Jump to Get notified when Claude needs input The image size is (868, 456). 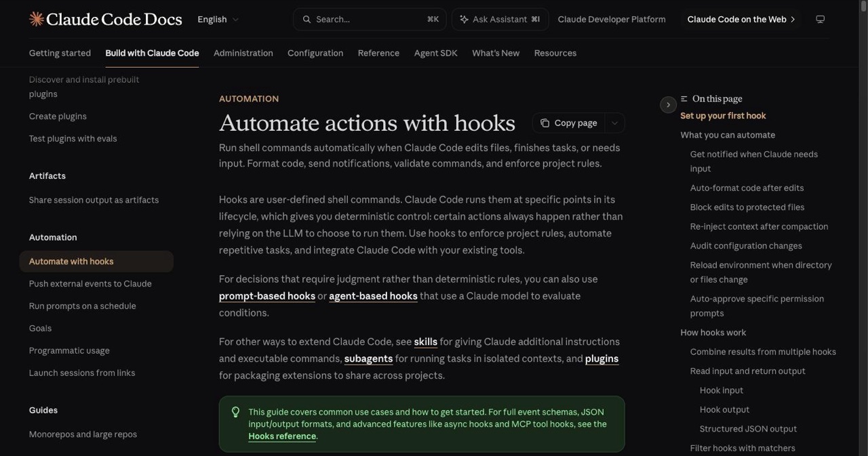coord(754,161)
